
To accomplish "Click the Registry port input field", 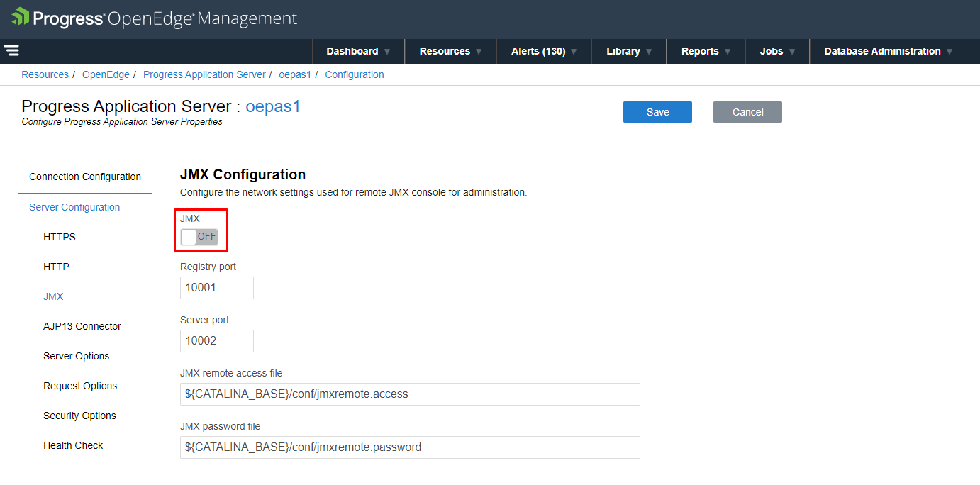I will point(216,288).
